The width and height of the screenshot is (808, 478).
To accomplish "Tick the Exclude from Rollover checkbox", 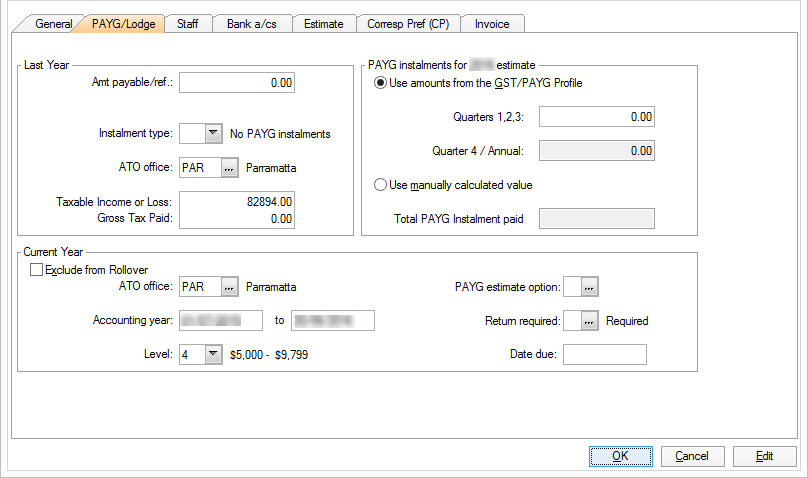I will 37,270.
